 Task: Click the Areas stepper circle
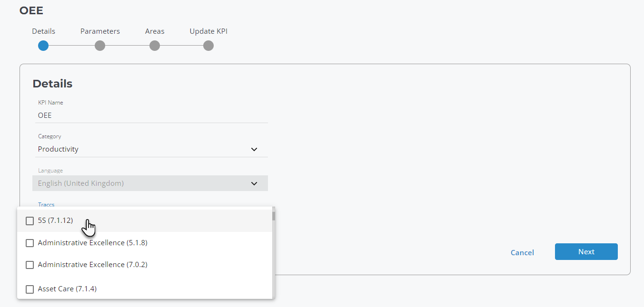pyautogui.click(x=154, y=46)
